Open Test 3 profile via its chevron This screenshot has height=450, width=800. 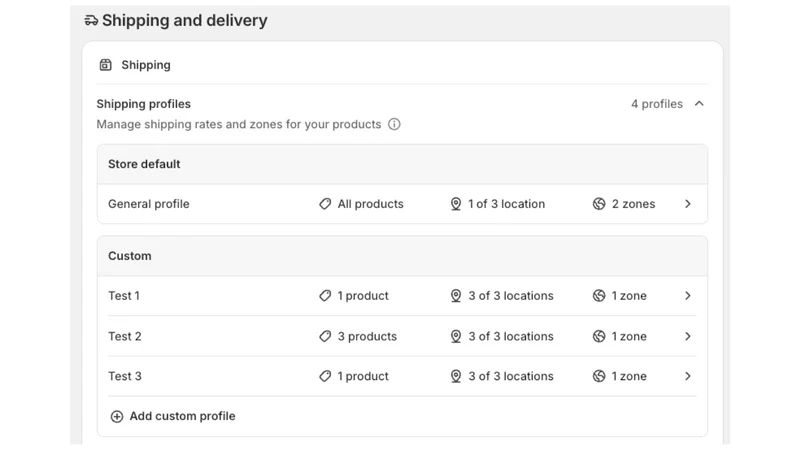point(688,377)
